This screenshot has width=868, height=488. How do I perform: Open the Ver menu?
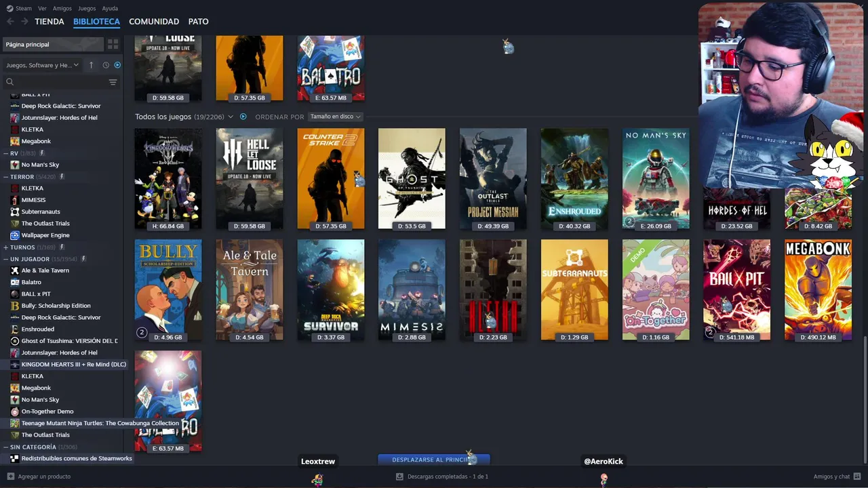(x=42, y=8)
